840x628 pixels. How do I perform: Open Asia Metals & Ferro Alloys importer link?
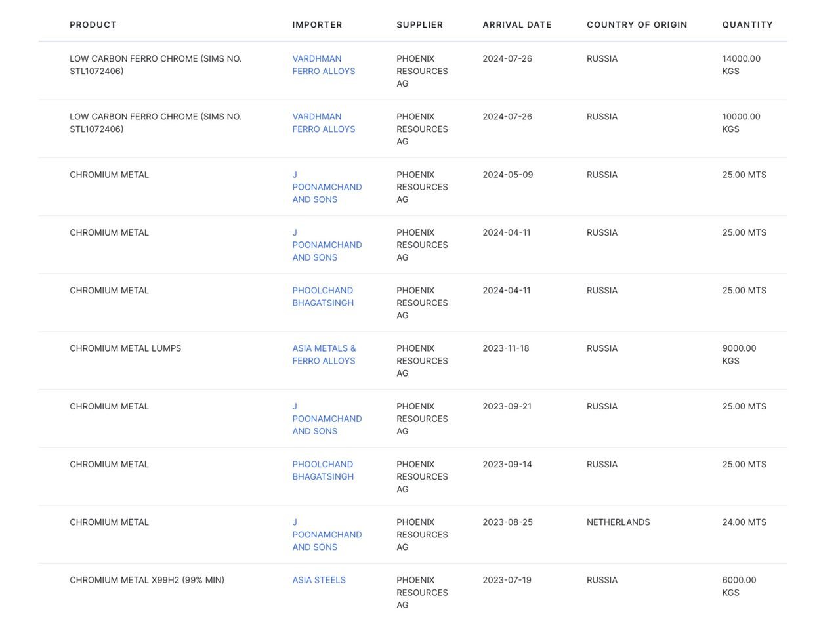[x=324, y=354]
